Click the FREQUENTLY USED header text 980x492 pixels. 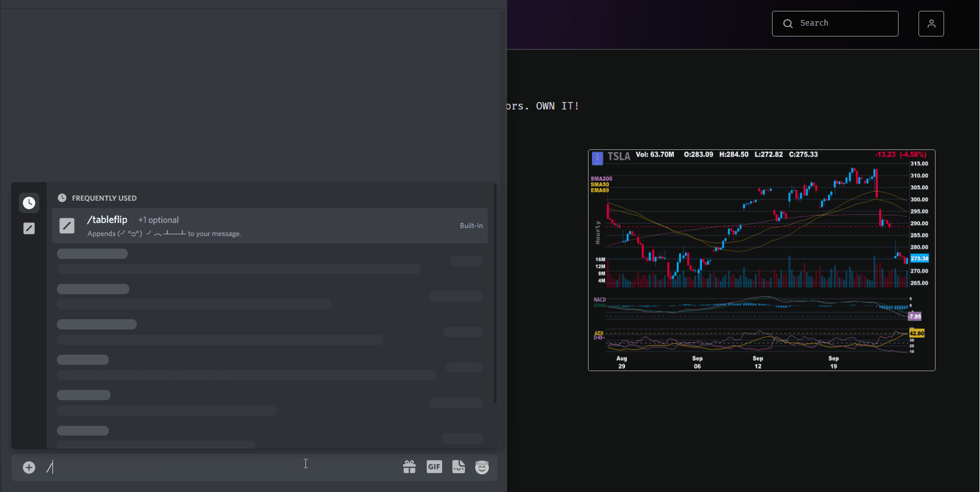click(104, 198)
